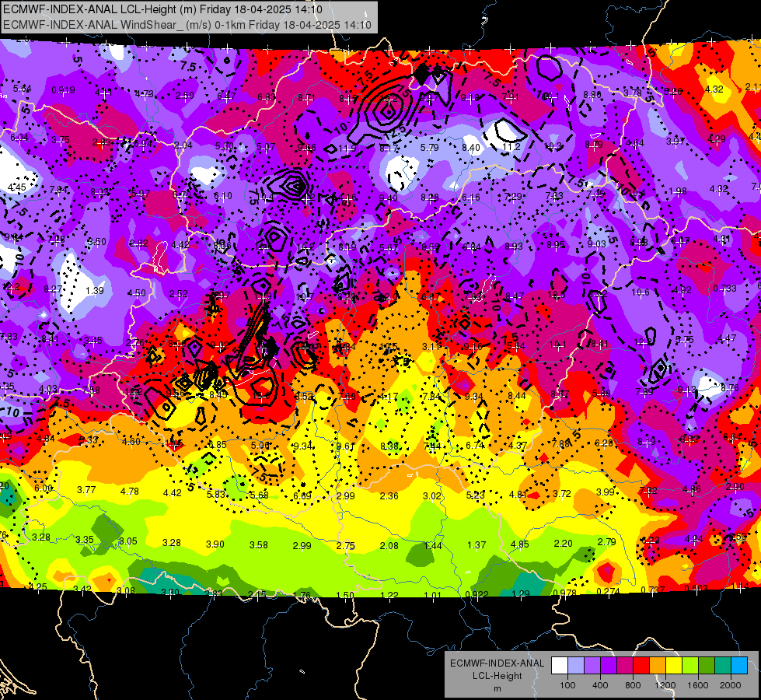Click the legend label 400
Image resolution: width=761 pixels, height=700 pixels.
[x=600, y=685]
